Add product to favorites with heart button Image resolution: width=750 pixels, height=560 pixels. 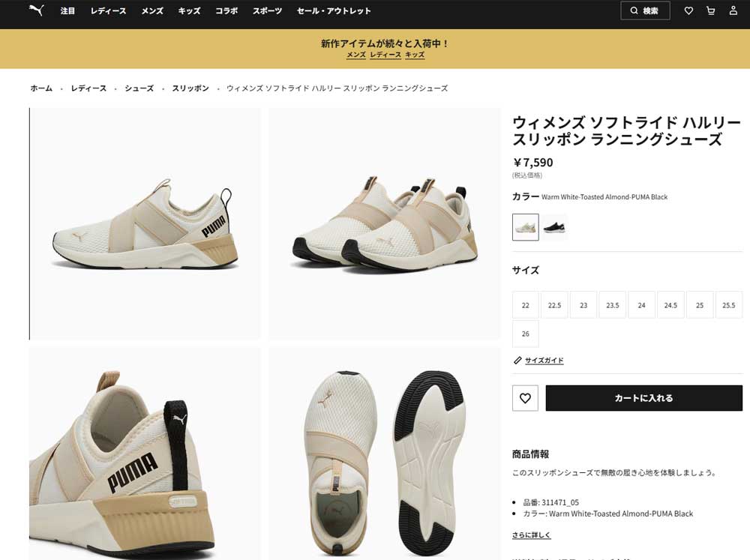(x=525, y=398)
